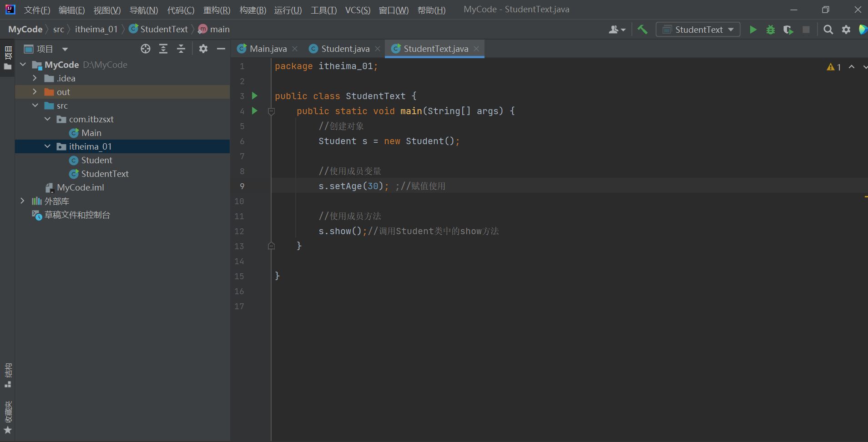Open the user account icon dropdown
868x442 pixels.
pos(617,30)
